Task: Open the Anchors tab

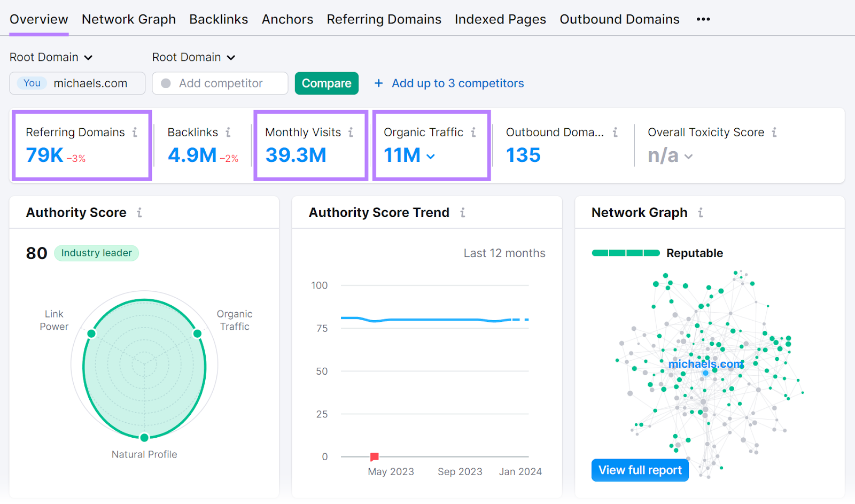Action: click(x=287, y=19)
